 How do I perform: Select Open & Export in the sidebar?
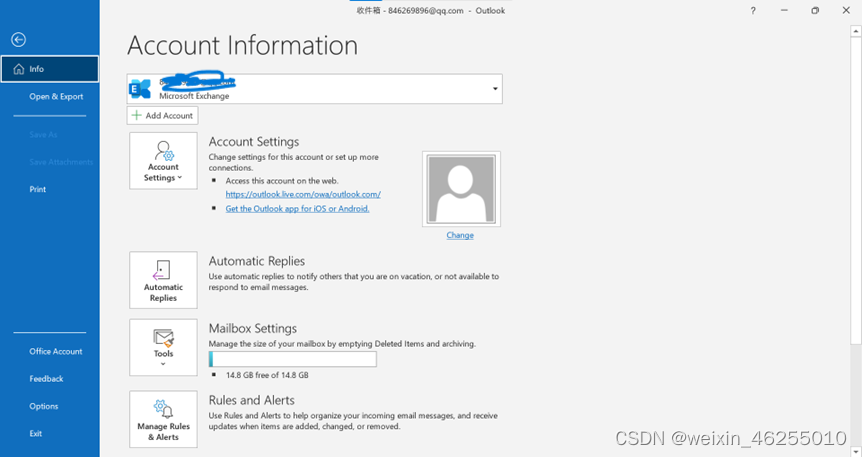pos(56,96)
